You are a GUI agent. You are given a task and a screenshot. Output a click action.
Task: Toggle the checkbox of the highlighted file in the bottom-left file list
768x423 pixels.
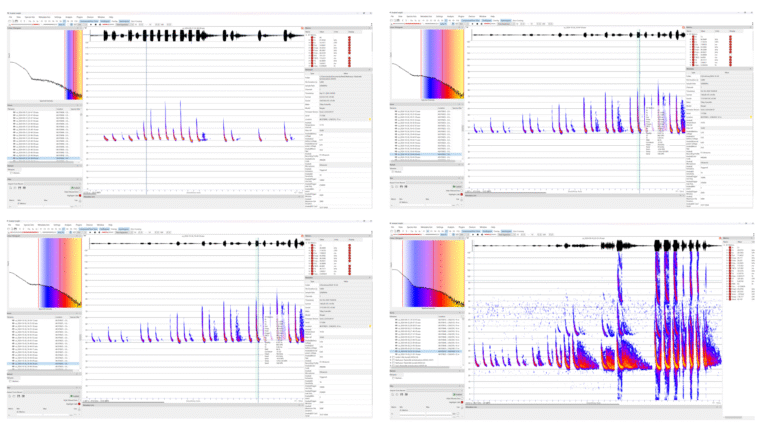13,362
